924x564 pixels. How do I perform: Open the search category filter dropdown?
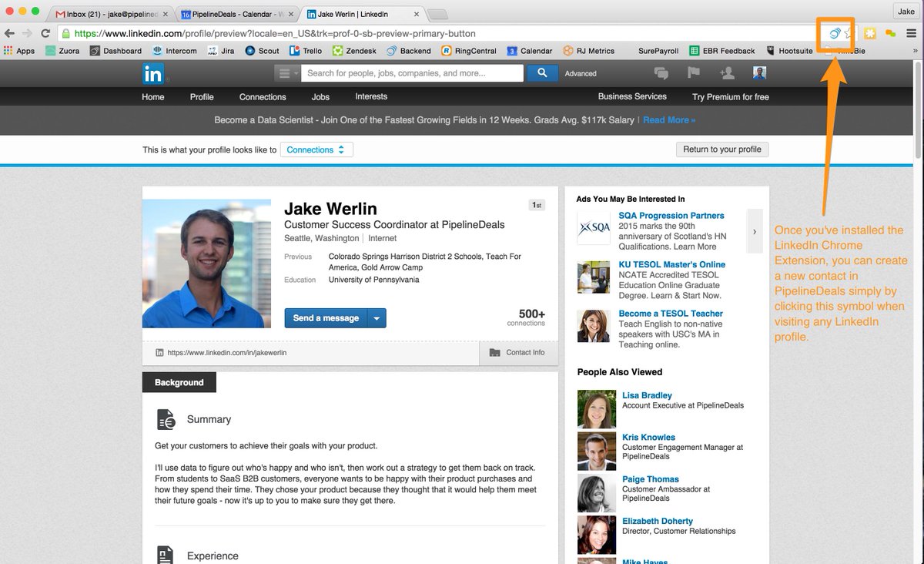287,73
